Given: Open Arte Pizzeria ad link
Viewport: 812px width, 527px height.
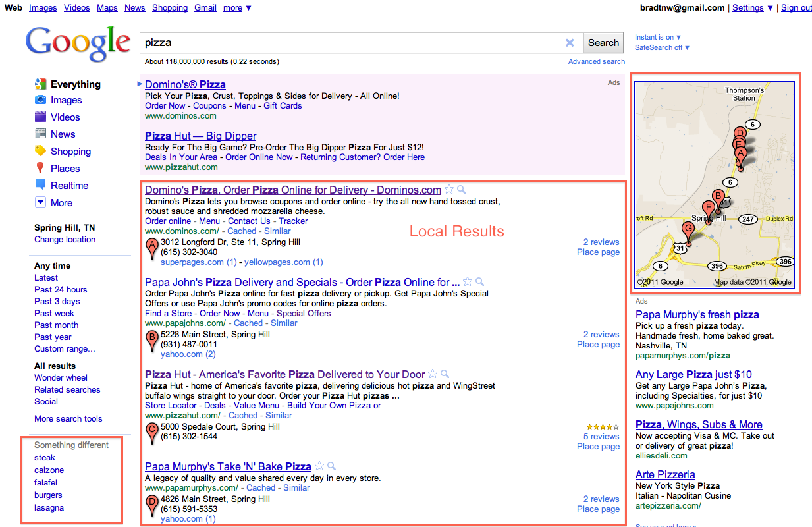Looking at the screenshot, I should tap(665, 474).
